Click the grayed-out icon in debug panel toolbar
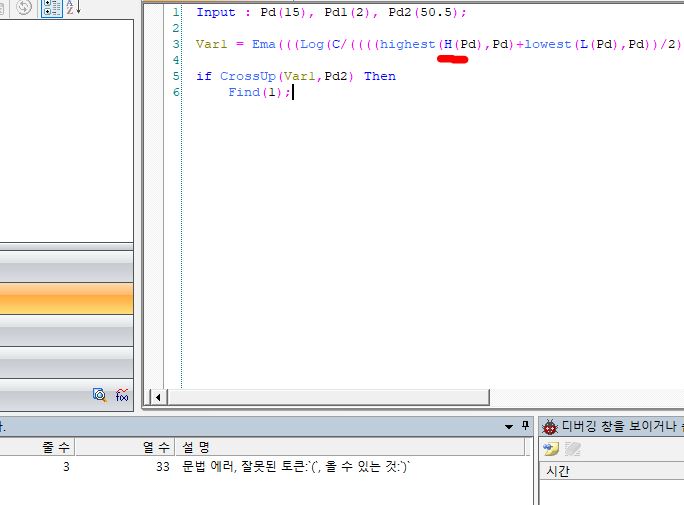 (x=573, y=448)
